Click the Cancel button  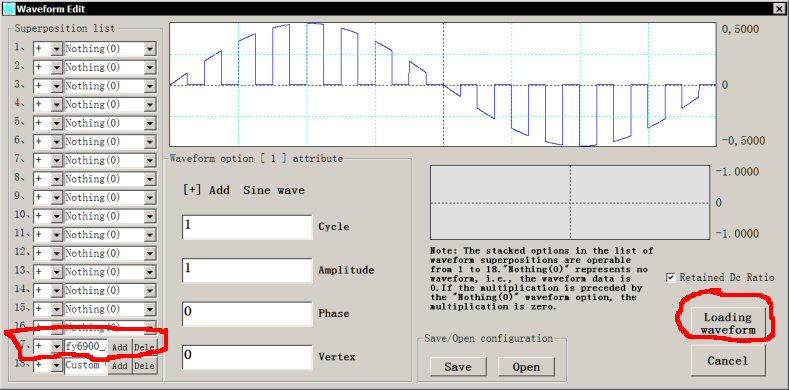click(728, 361)
